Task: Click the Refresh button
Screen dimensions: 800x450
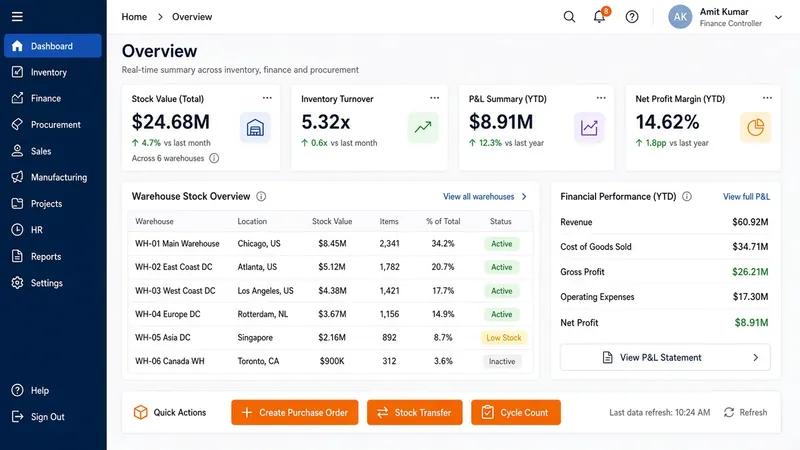Action: (x=745, y=412)
